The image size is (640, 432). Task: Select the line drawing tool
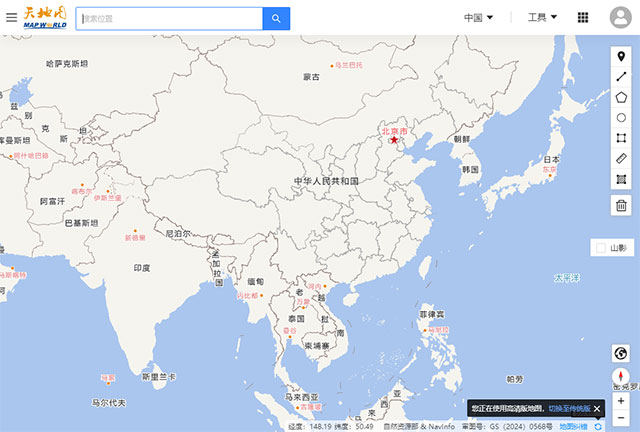pyautogui.click(x=621, y=76)
